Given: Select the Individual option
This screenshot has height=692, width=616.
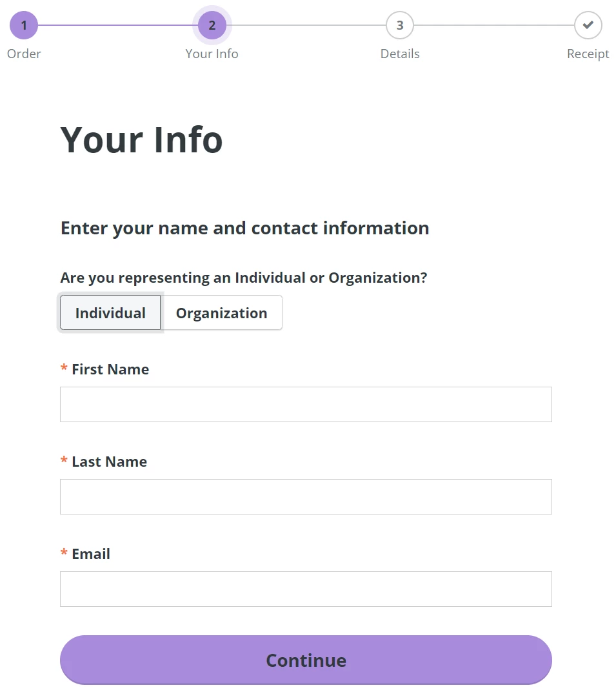Looking at the screenshot, I should tap(110, 312).
